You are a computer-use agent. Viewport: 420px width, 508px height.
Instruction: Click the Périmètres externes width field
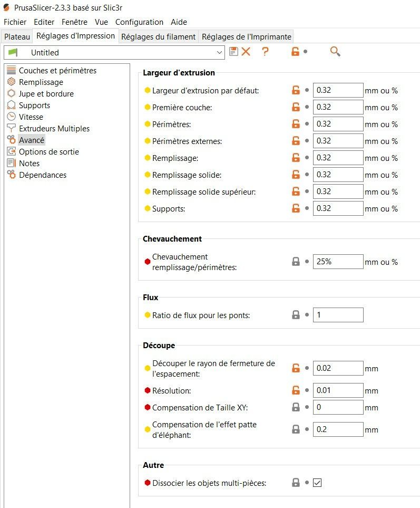pos(338,141)
